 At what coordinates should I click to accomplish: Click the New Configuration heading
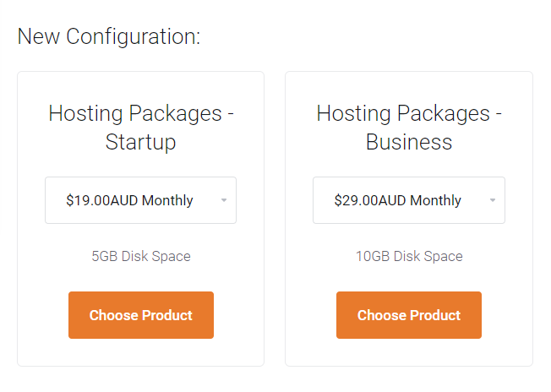point(109,36)
